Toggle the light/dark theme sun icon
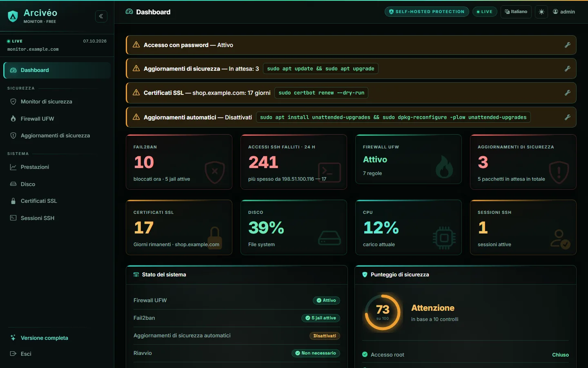 pyautogui.click(x=541, y=12)
